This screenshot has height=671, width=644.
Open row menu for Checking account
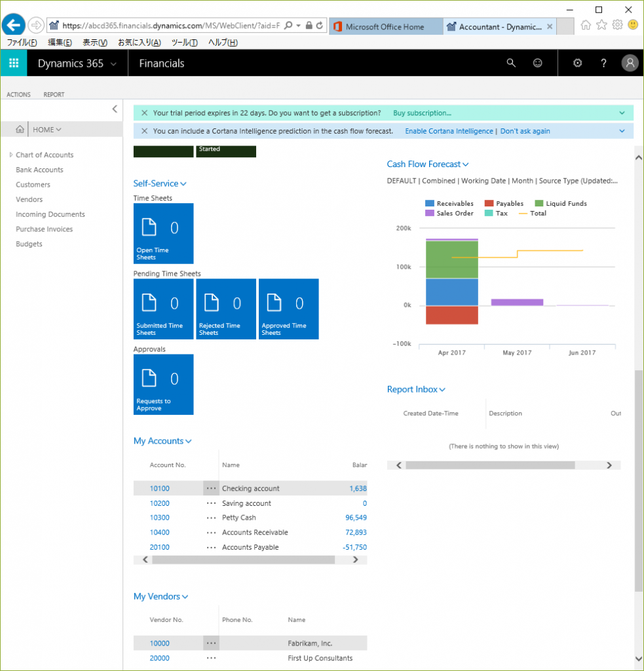(211, 488)
